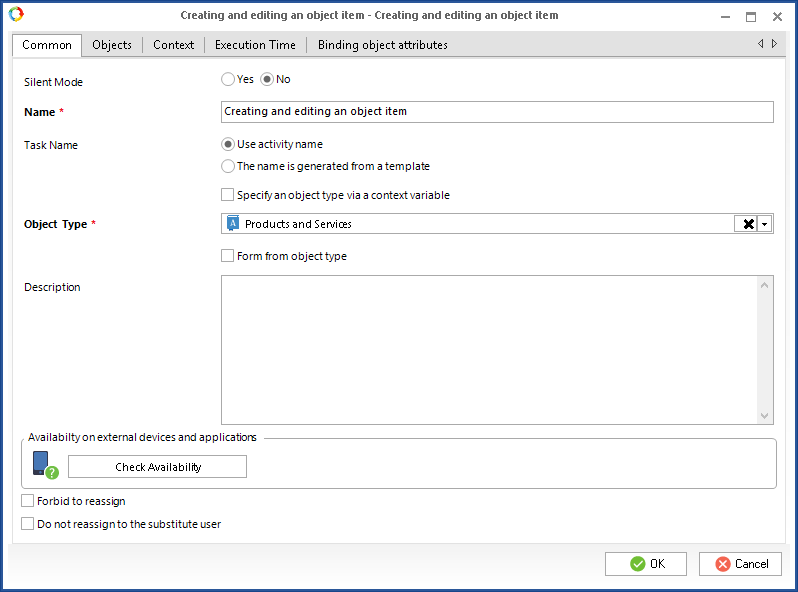Enable the 'Forbid to reassign' checkbox
Image resolution: width=798 pixels, height=592 pixels.
click(28, 501)
